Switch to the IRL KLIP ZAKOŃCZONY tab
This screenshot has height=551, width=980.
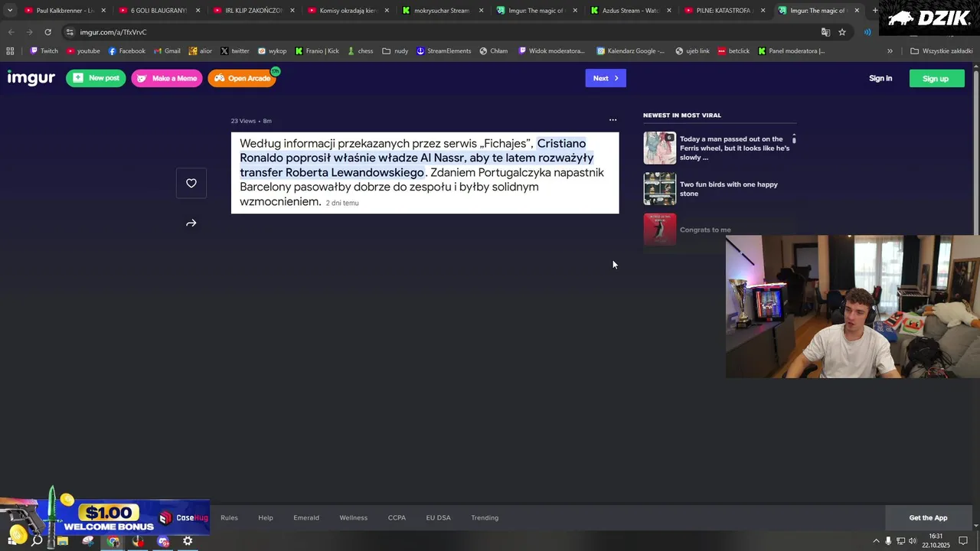pyautogui.click(x=253, y=11)
